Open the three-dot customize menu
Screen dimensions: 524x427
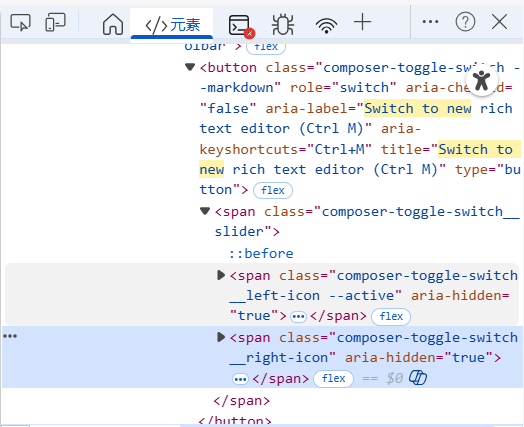coord(430,22)
